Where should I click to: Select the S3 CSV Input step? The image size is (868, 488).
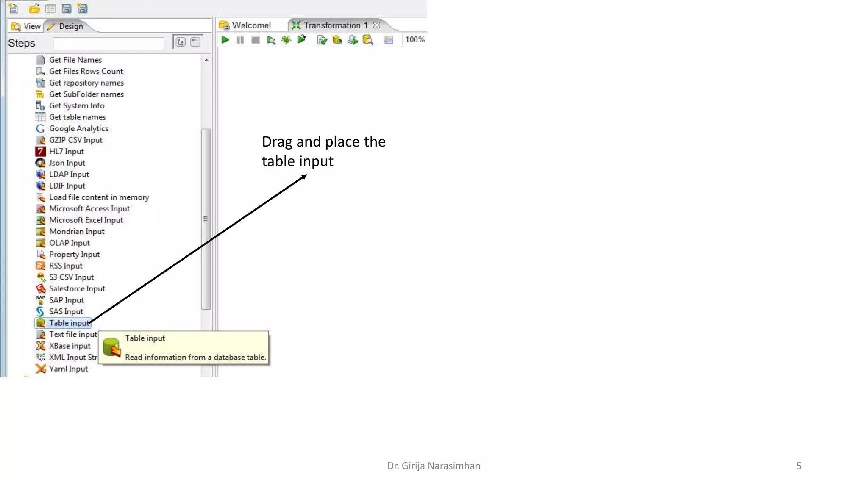72,277
